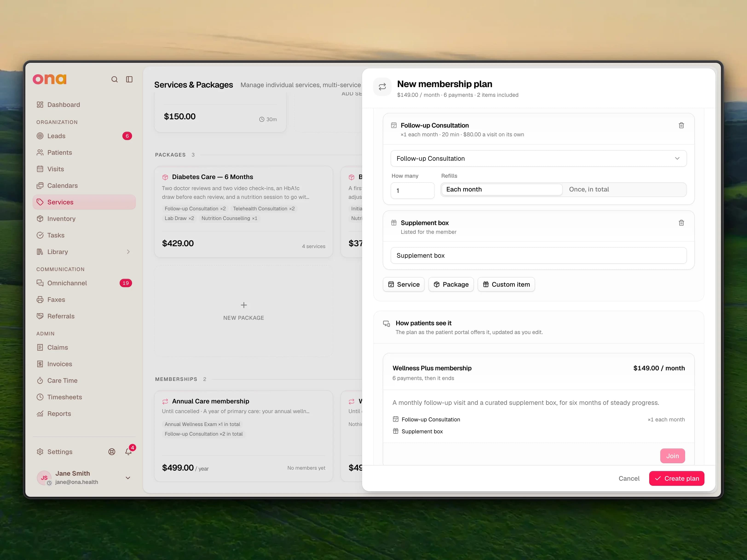The width and height of the screenshot is (747, 560).
Task: Click the Annual Care membership recurring icon
Action: pos(165,401)
